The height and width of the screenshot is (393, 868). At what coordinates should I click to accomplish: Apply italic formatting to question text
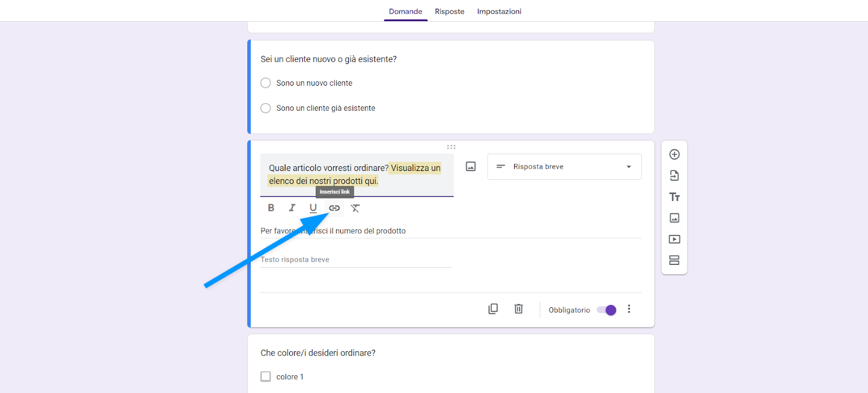point(292,208)
